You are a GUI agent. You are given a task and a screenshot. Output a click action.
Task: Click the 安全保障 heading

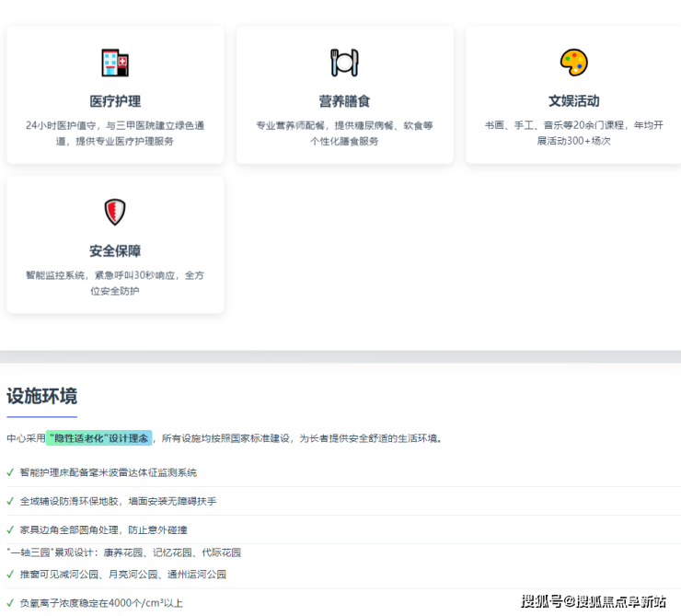coord(115,251)
